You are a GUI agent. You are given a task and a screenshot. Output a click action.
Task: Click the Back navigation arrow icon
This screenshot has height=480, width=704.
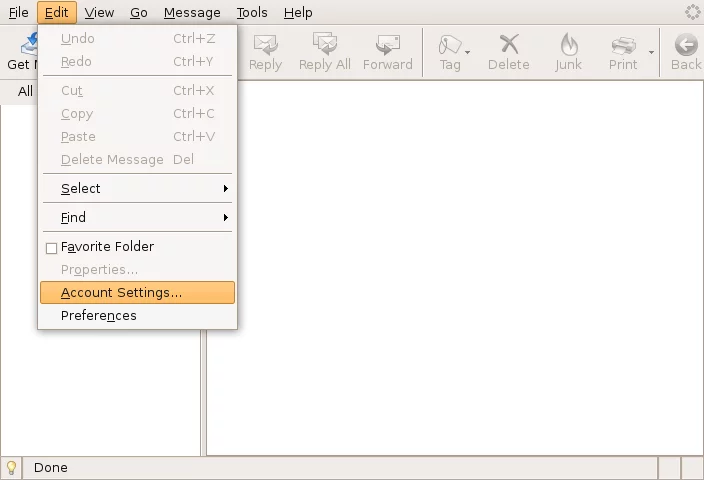686,44
